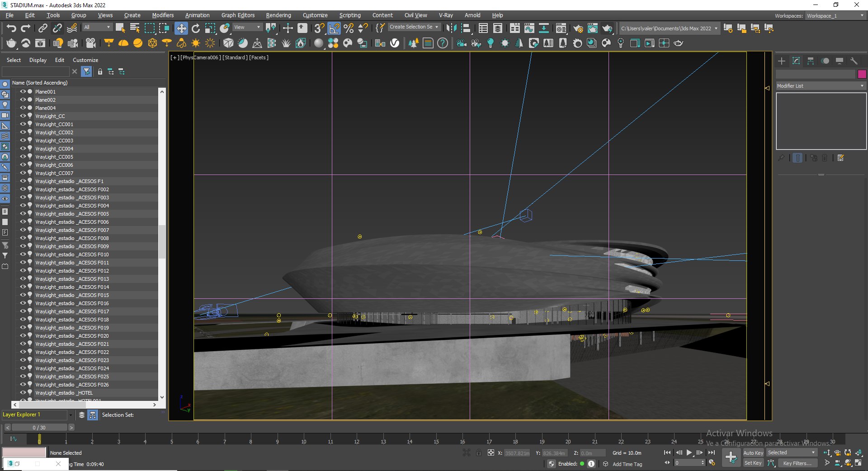Click the Play Animation button
The height and width of the screenshot is (471, 868).
click(x=689, y=452)
